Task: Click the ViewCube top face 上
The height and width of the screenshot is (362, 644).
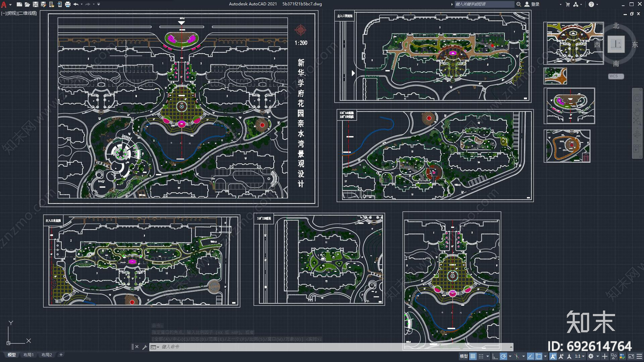Action: pos(616,44)
